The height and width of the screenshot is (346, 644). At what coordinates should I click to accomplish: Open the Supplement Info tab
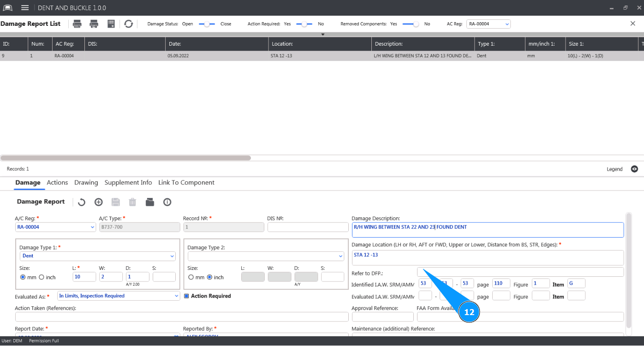pyautogui.click(x=128, y=183)
